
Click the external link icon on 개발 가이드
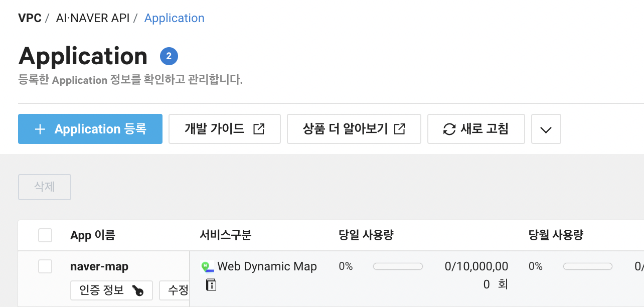click(259, 128)
